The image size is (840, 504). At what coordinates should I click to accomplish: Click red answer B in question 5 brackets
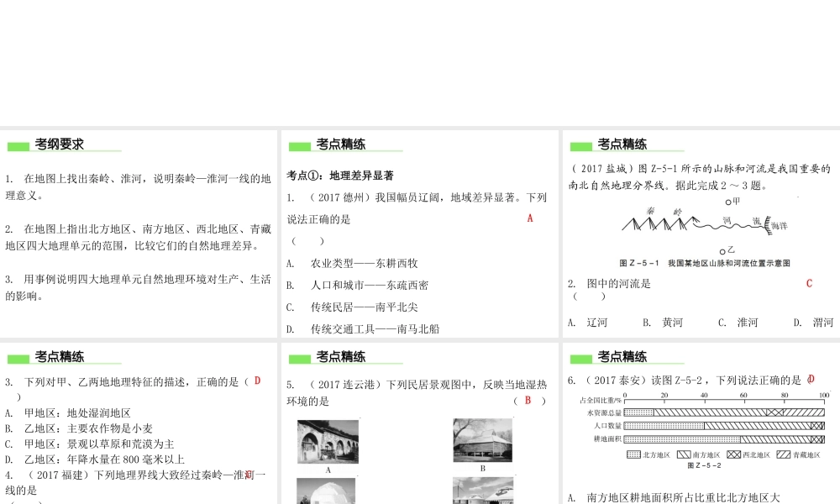click(x=528, y=401)
